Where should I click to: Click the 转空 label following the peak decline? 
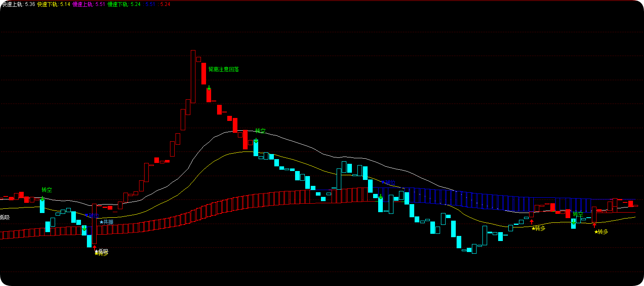[x=260, y=131]
